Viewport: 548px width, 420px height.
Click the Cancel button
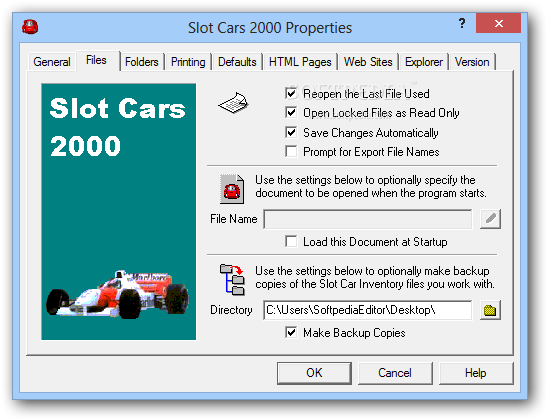395,373
